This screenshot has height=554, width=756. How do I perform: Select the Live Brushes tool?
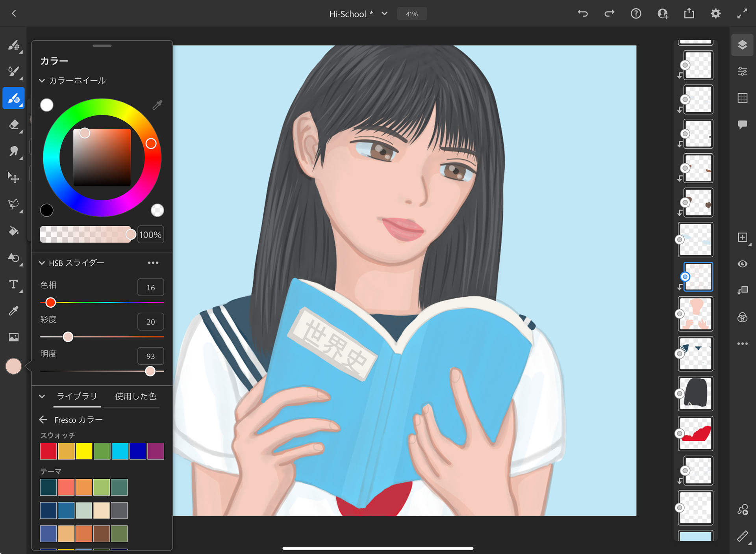14,71
